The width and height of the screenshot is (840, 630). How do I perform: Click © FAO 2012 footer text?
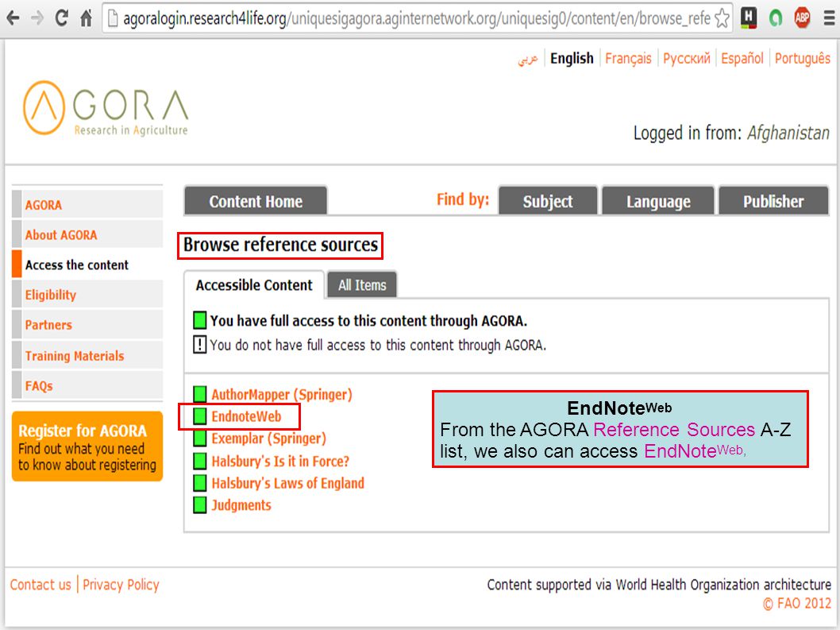tap(796, 603)
